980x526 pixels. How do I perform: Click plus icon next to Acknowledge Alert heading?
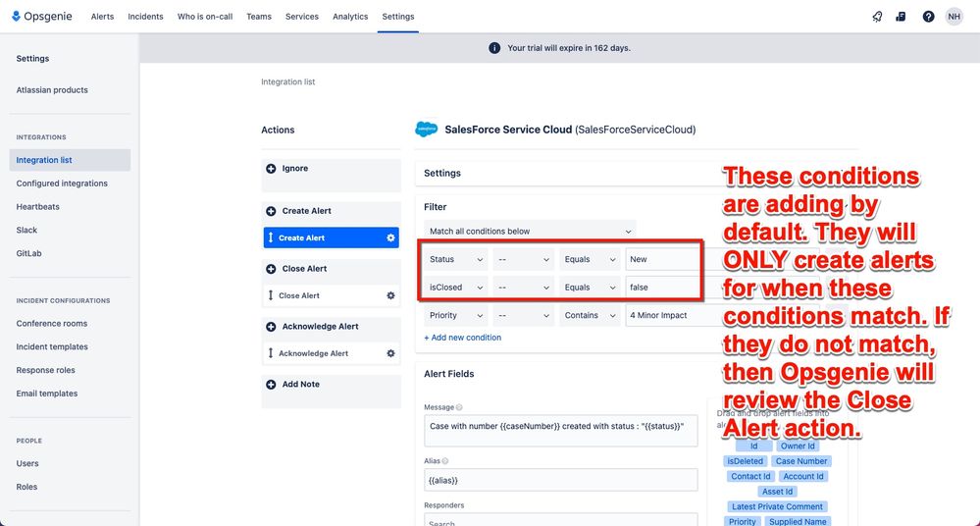pyautogui.click(x=271, y=327)
